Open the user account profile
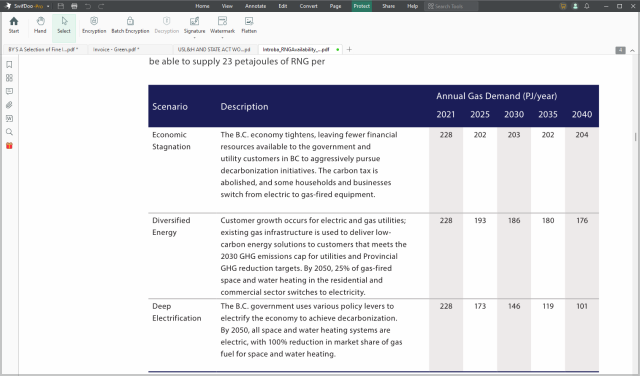The width and height of the screenshot is (640, 376). click(x=575, y=6)
